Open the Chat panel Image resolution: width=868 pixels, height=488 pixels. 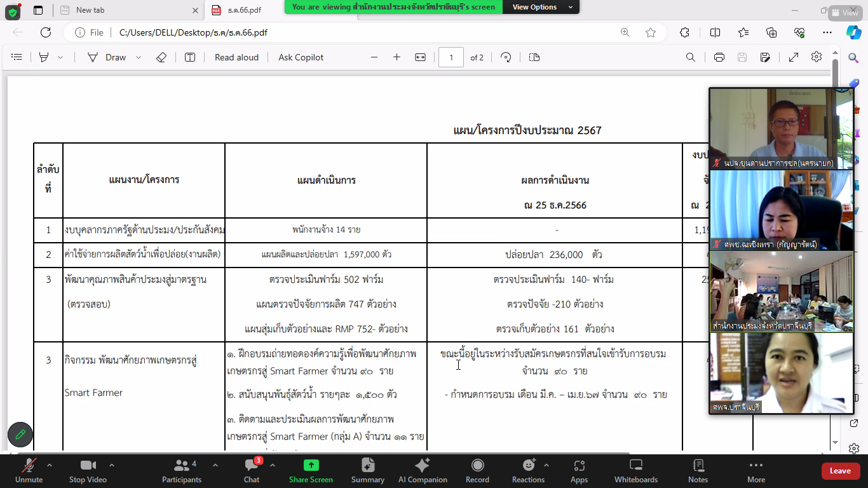[x=252, y=471]
